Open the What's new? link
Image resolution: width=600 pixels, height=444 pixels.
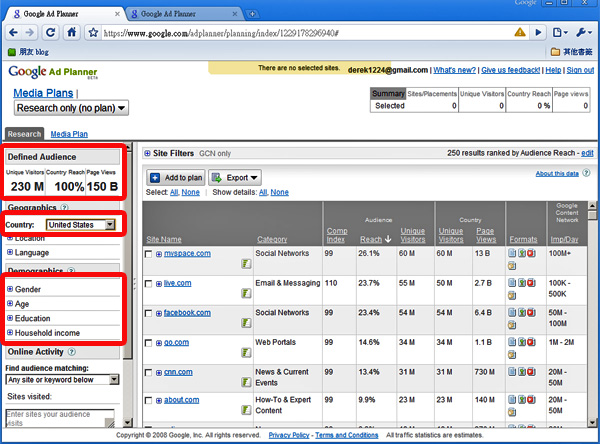click(x=455, y=70)
